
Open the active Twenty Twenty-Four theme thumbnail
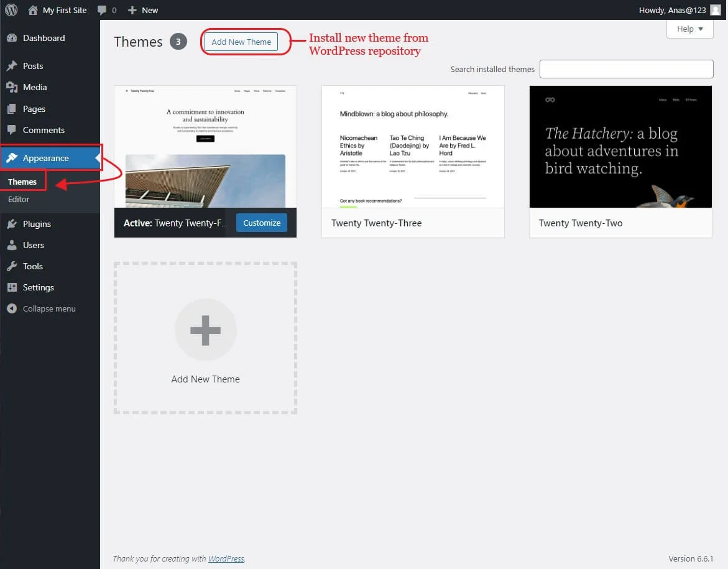click(x=205, y=147)
